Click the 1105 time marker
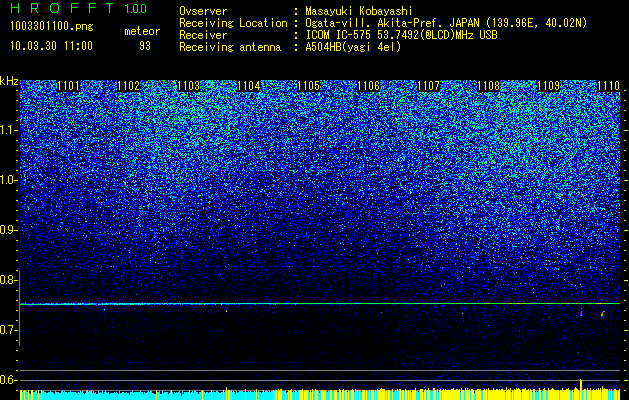The width and height of the screenshot is (629, 400). [308, 86]
